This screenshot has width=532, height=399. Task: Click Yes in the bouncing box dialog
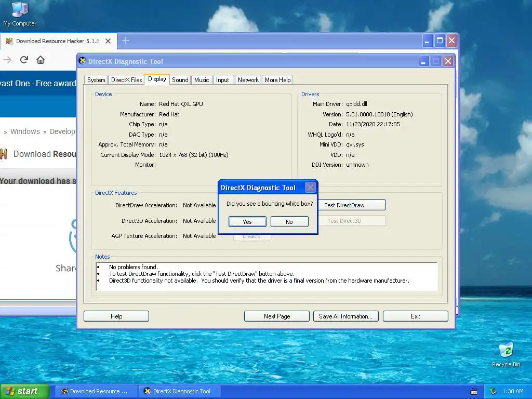[247, 221]
